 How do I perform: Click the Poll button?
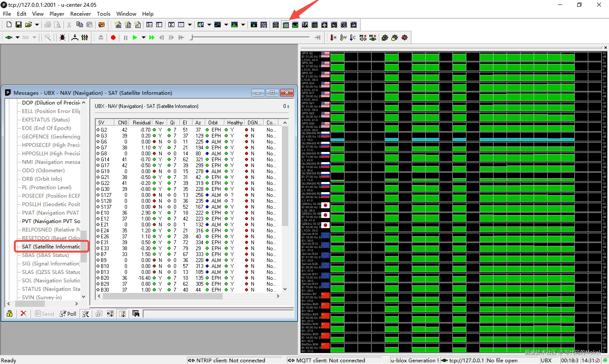68,313
